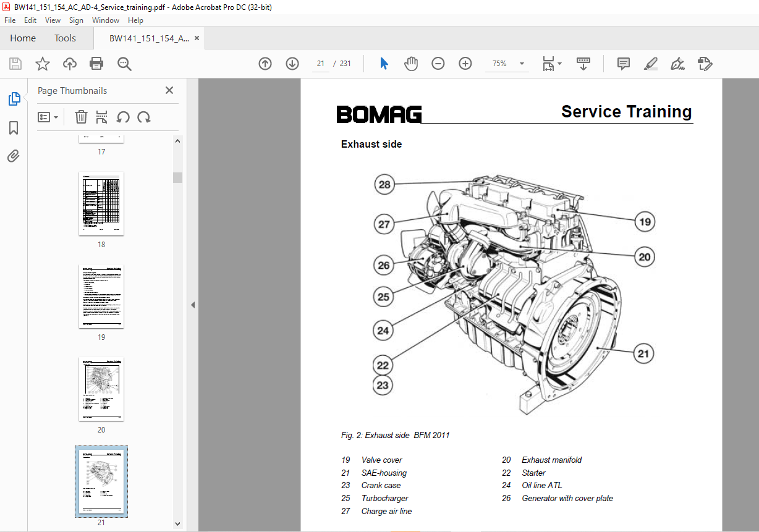The width and height of the screenshot is (759, 532).
Task: Open the File menu
Action: click(x=10, y=20)
